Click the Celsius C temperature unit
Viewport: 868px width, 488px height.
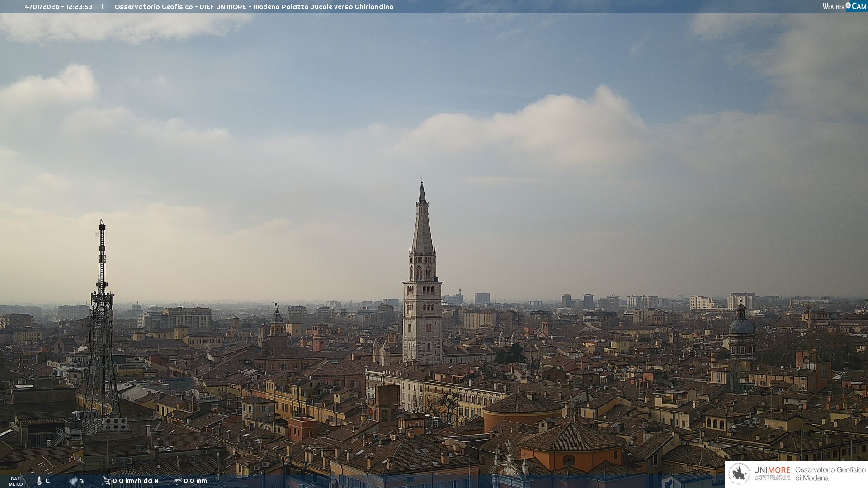pyautogui.click(x=47, y=481)
